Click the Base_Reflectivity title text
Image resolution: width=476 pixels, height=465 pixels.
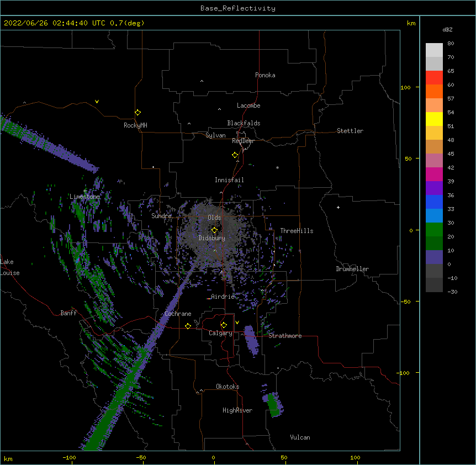tap(238, 8)
